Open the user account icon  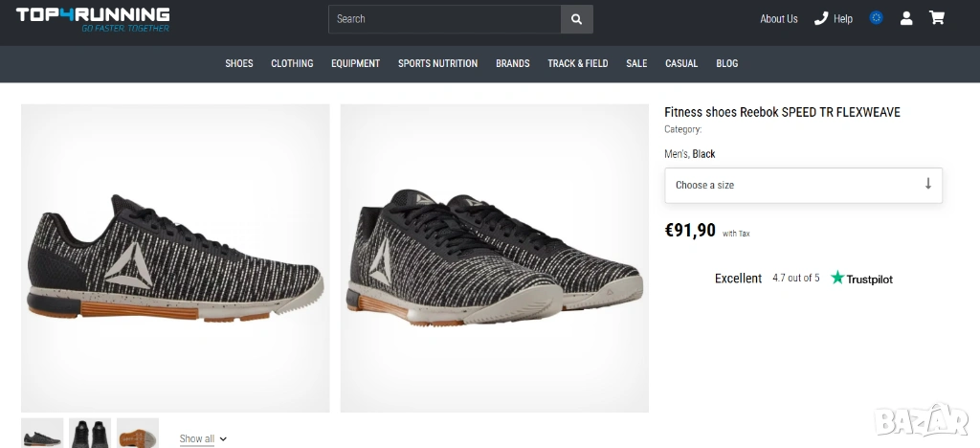[x=906, y=18]
